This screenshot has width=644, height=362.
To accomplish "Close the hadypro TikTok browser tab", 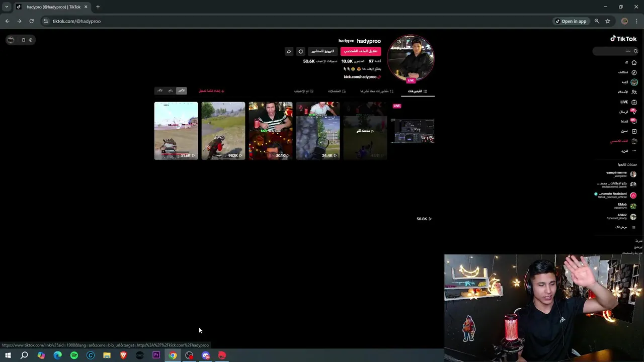I will coord(86,7).
